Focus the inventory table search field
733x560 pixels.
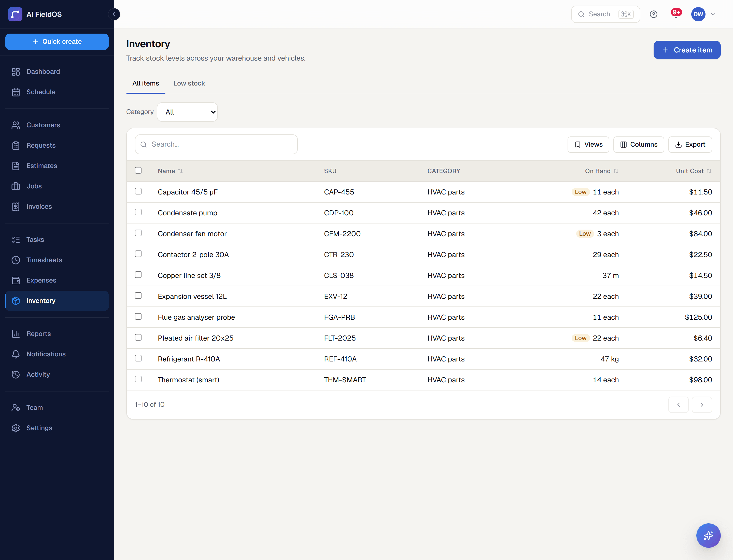pyautogui.click(x=216, y=144)
